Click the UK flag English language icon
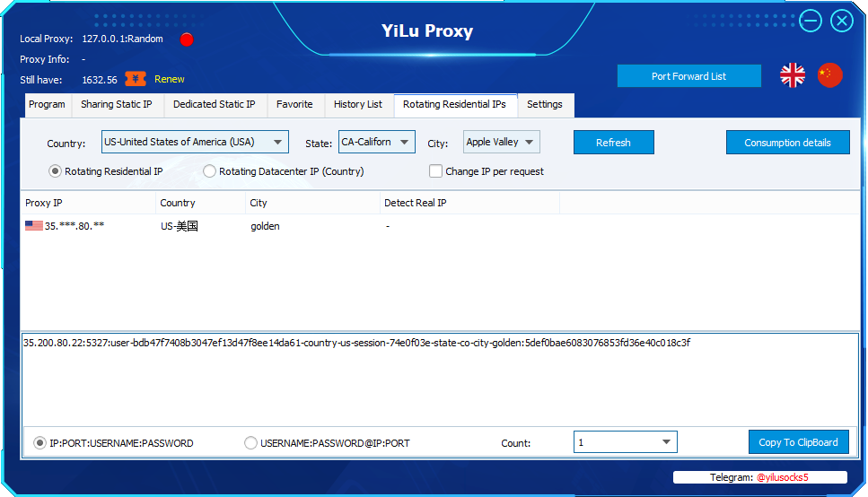 (793, 75)
